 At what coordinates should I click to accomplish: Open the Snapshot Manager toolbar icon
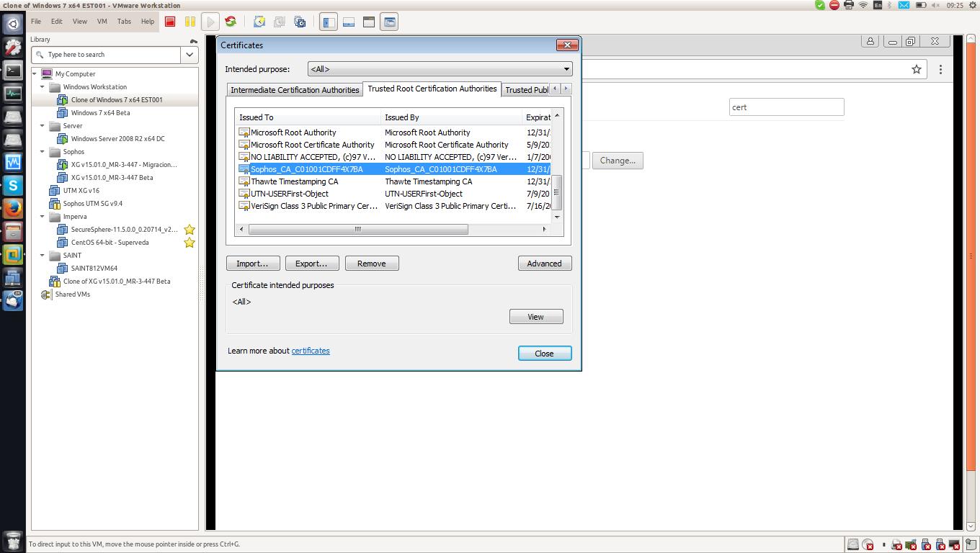point(300,22)
